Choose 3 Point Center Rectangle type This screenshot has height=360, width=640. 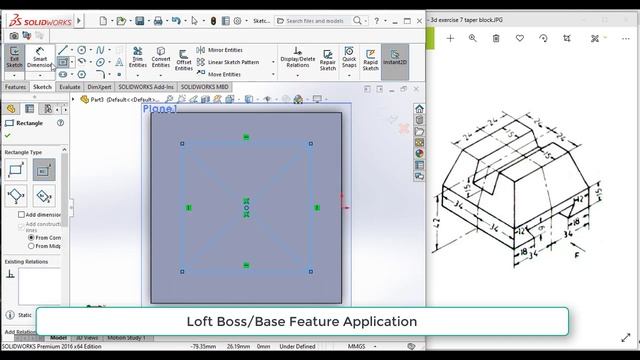44,196
